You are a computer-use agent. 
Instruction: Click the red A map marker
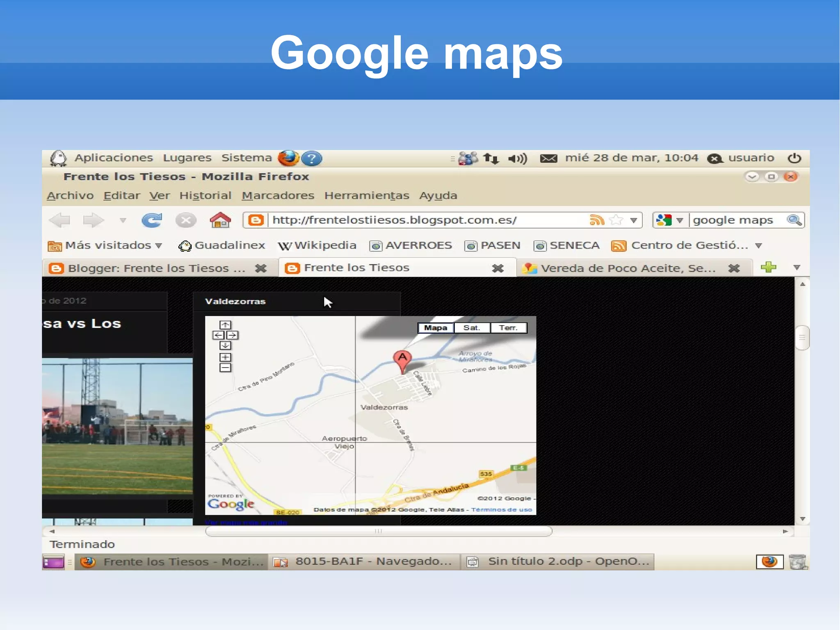[402, 362]
